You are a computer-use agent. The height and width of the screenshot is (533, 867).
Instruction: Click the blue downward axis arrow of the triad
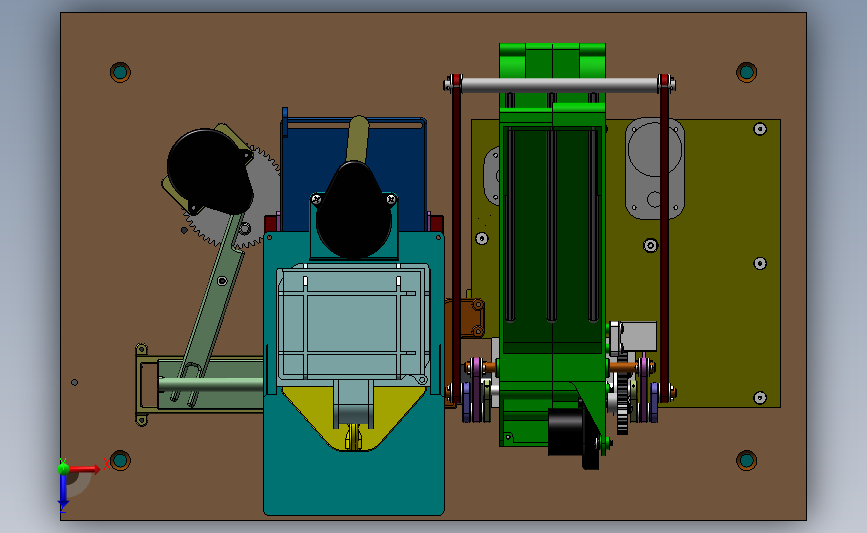63,491
